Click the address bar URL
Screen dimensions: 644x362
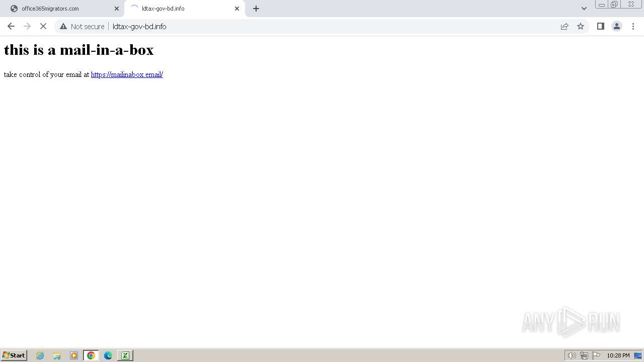coord(139,26)
